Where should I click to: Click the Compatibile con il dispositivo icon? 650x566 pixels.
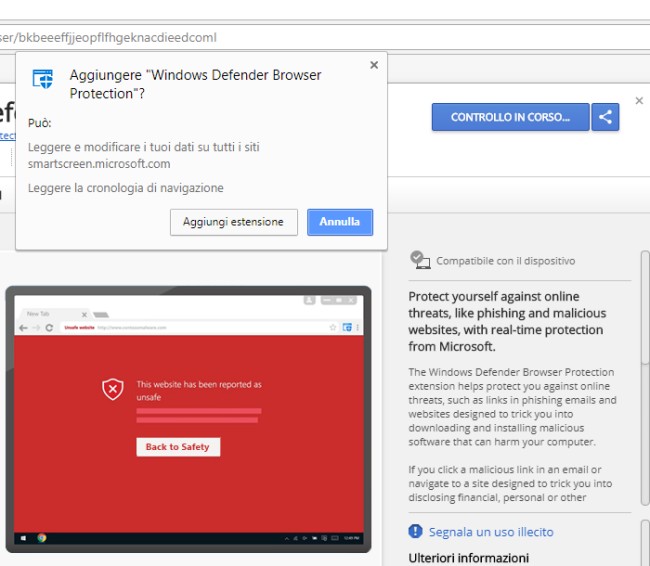420,260
